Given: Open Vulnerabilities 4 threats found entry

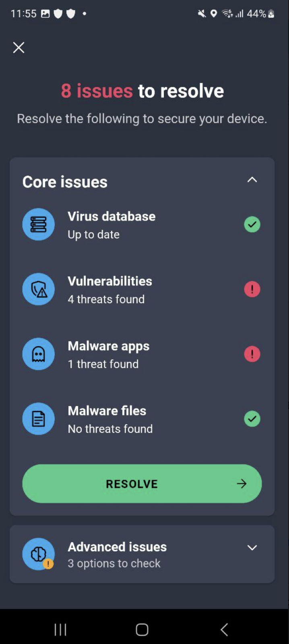Looking at the screenshot, I should coord(109,290).
